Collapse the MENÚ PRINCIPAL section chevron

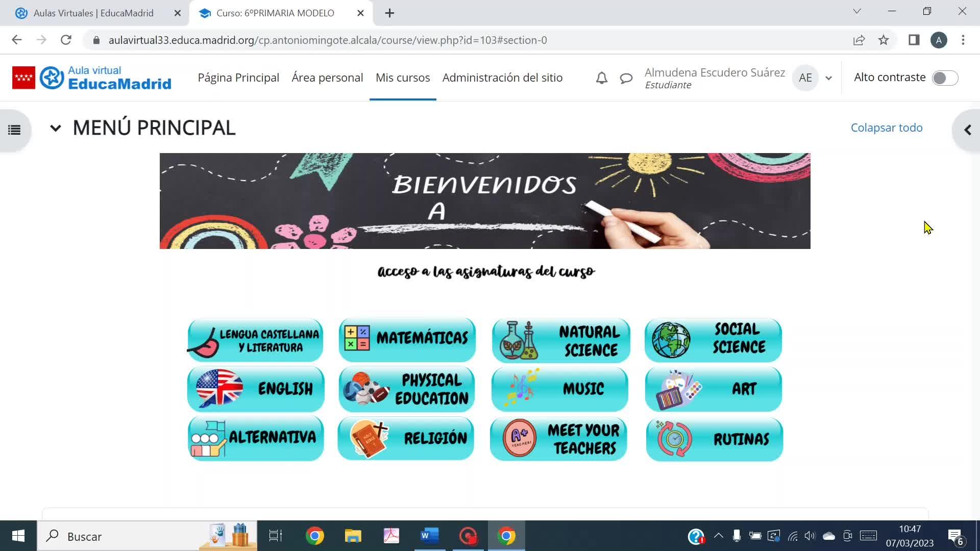tap(56, 128)
